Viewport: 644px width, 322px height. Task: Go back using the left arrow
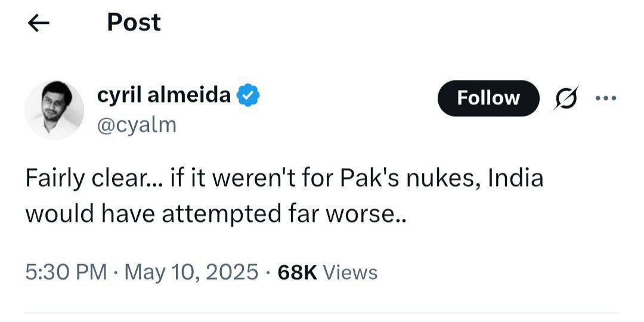tap(39, 23)
